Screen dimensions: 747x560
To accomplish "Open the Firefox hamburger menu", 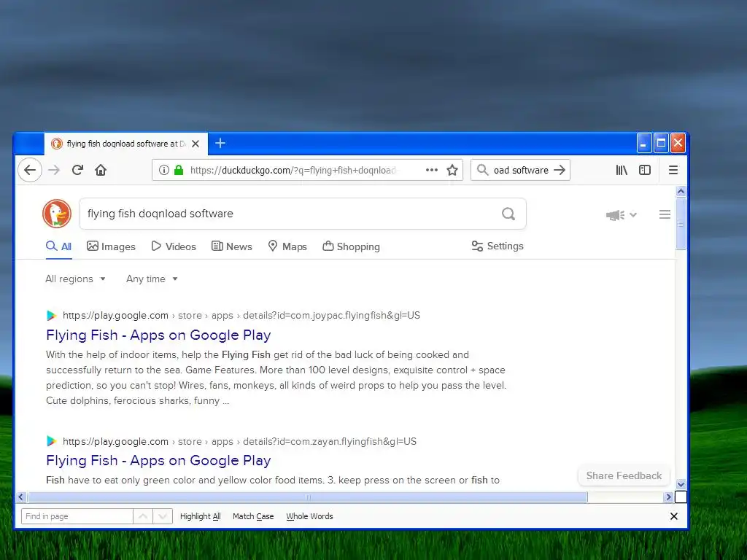I will [x=673, y=170].
